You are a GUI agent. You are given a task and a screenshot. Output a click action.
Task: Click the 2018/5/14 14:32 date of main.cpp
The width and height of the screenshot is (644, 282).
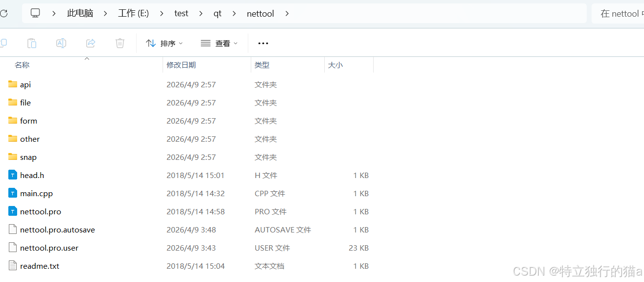point(195,193)
